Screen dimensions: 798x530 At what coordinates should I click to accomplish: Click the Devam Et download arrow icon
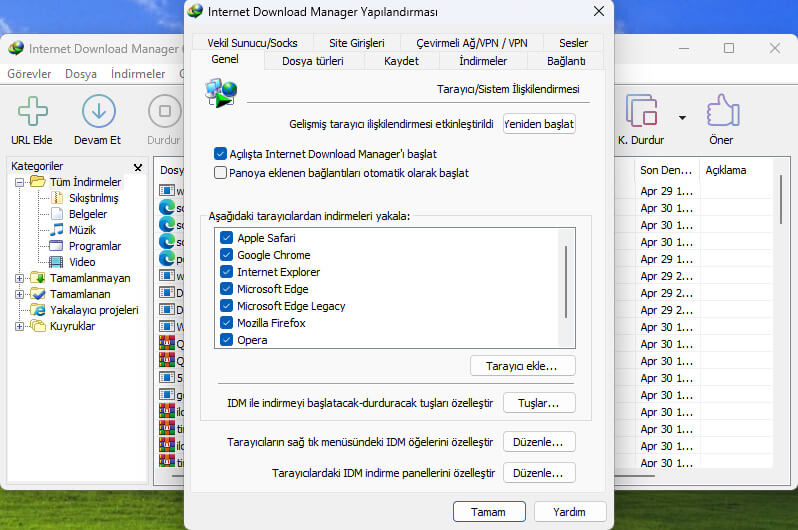98,111
